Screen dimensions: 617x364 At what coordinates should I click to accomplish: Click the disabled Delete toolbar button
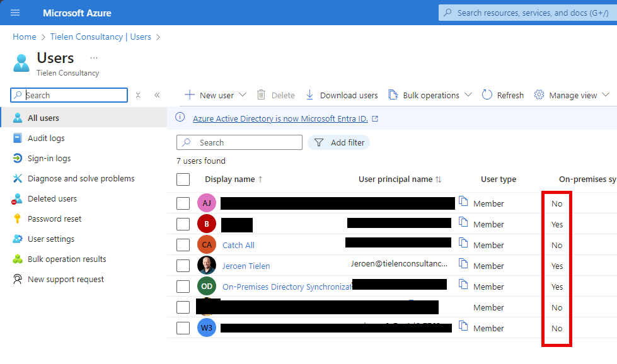click(x=276, y=95)
